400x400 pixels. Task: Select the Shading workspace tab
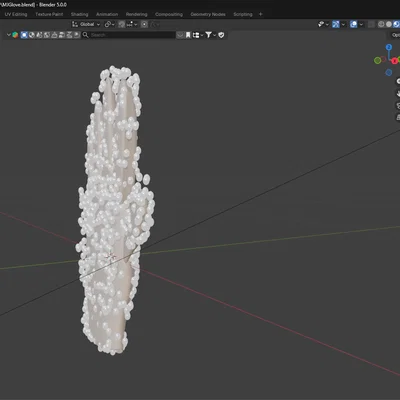79,14
